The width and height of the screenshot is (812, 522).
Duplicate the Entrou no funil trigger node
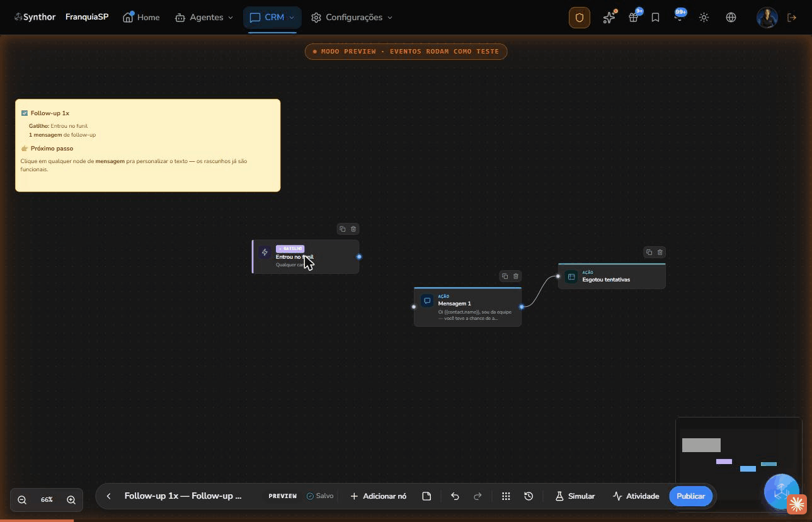[x=342, y=229]
